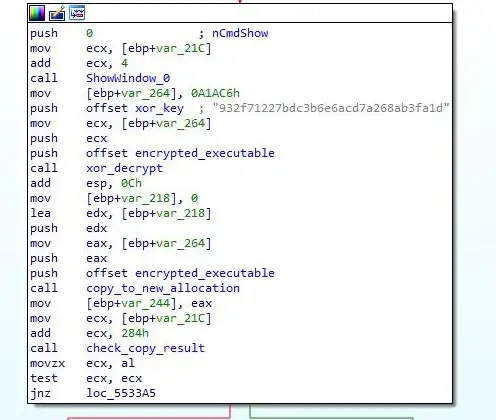Image resolution: width=496 pixels, height=420 pixels.
Task: Click the 284h constant in add instruction
Action: (135, 333)
